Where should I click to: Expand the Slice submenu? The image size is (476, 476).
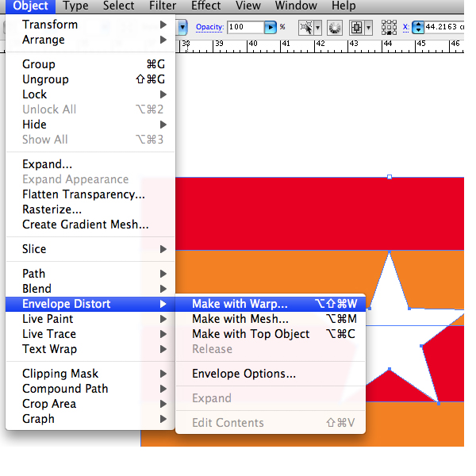click(x=90, y=249)
